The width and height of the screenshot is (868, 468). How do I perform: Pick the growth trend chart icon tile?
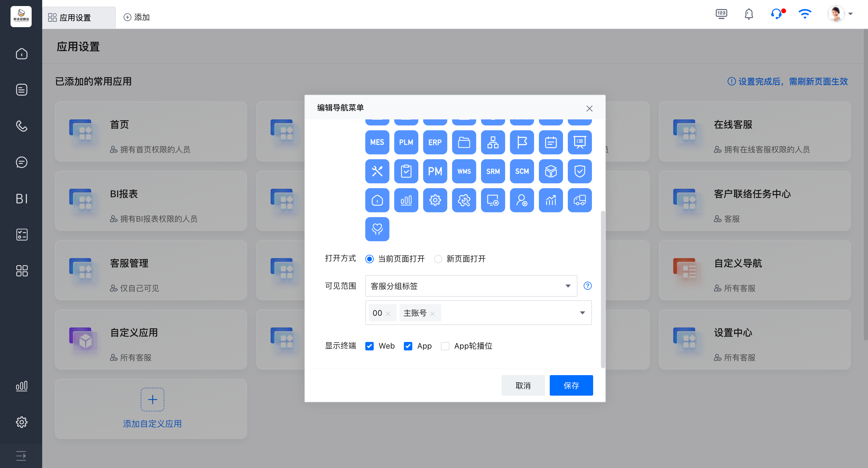click(x=551, y=200)
